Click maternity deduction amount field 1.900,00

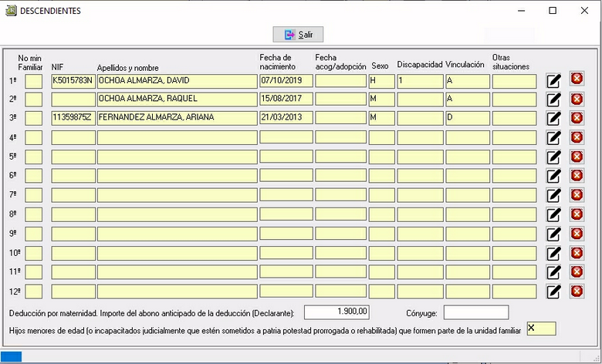[x=337, y=312]
